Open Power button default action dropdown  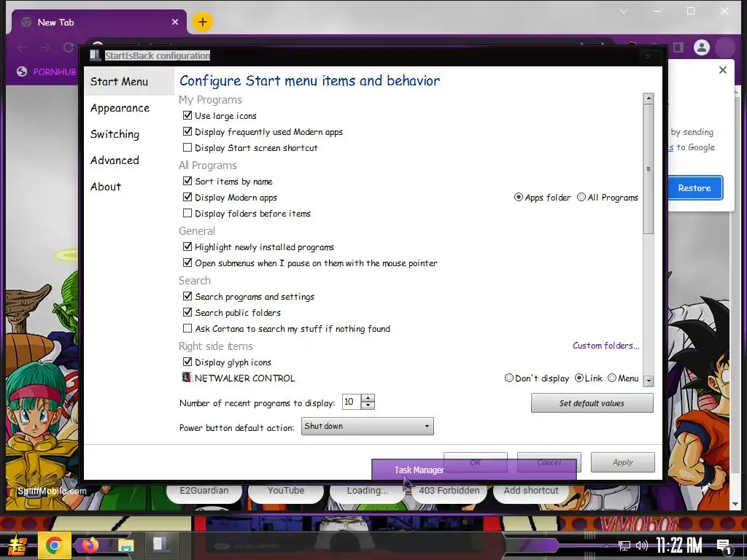pyautogui.click(x=368, y=426)
